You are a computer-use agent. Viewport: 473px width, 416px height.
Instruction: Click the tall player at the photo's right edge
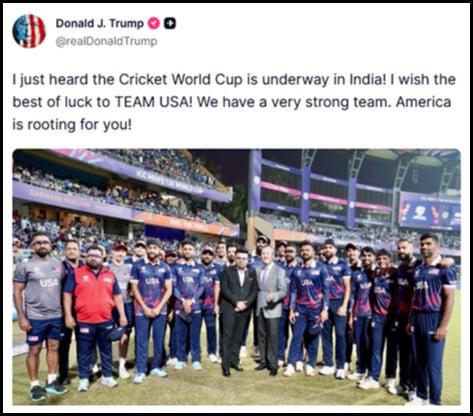tap(432, 318)
